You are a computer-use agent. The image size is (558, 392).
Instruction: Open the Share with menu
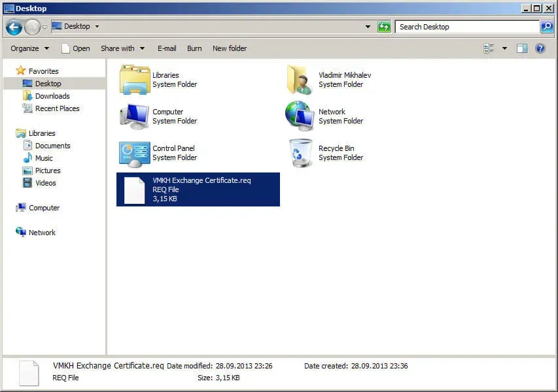click(x=122, y=48)
